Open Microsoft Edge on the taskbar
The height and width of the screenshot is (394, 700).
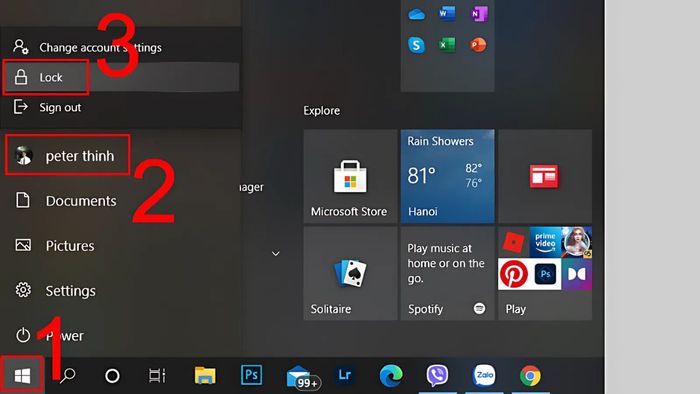point(391,375)
